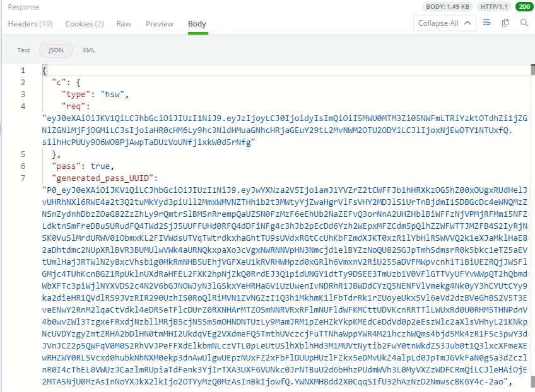Switch to the Preview tab
Screen dimensions: 535x392
coord(159,23)
